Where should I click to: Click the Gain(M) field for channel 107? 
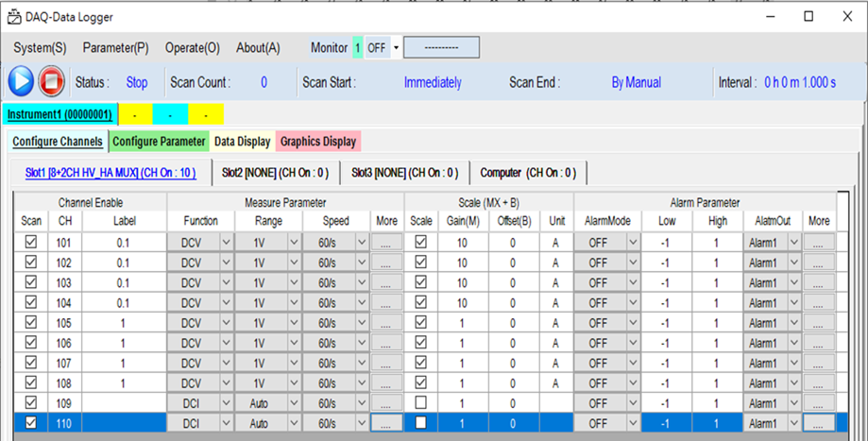click(463, 364)
